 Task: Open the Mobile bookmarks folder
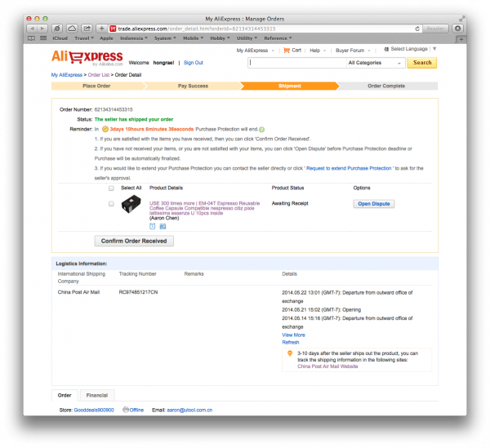point(193,38)
